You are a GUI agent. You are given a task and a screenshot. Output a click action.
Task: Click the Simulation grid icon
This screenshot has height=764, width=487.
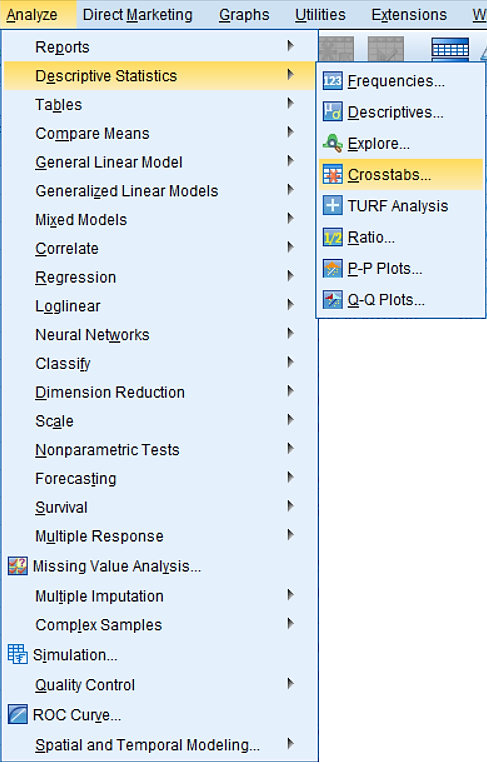(18, 654)
